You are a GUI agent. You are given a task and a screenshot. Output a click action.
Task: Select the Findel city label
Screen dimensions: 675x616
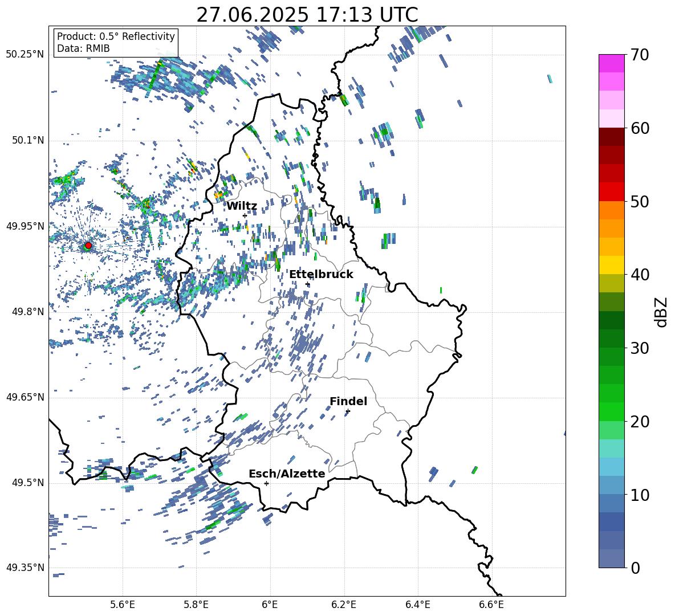(x=348, y=401)
